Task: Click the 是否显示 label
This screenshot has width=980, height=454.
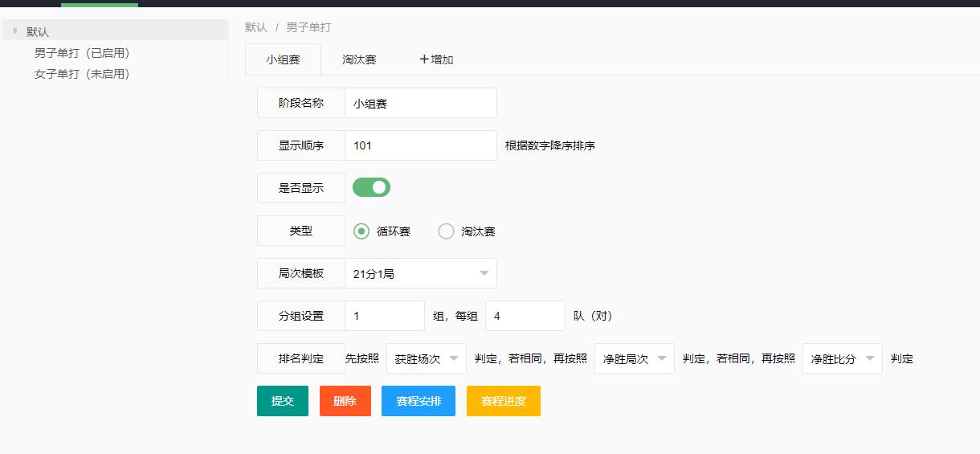Action: (301, 188)
